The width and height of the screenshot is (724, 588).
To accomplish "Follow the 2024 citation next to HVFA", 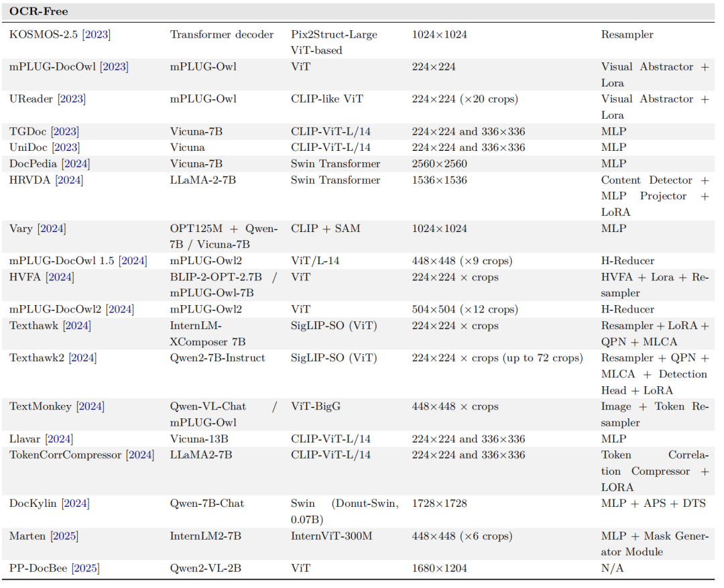I will click(x=60, y=277).
